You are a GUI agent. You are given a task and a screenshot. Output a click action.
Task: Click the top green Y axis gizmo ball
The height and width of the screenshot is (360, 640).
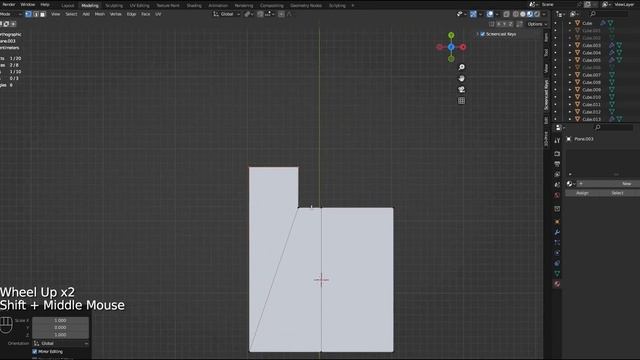coord(451,35)
